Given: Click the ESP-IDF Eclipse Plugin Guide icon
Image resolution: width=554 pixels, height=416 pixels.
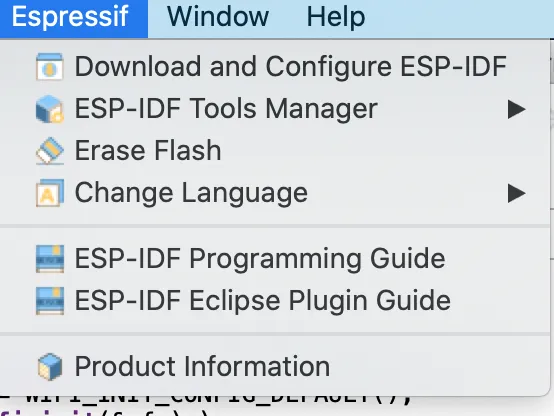Looking at the screenshot, I should [50, 301].
